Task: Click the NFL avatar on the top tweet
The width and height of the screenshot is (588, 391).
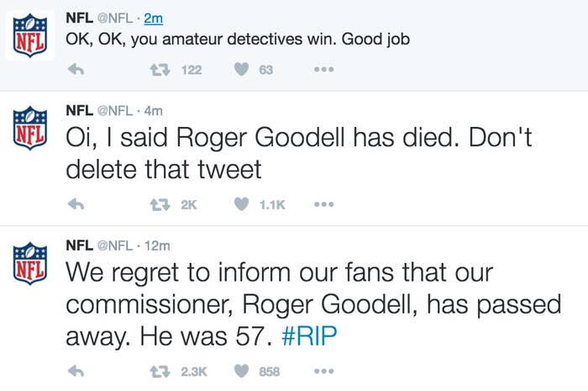Action: [30, 35]
